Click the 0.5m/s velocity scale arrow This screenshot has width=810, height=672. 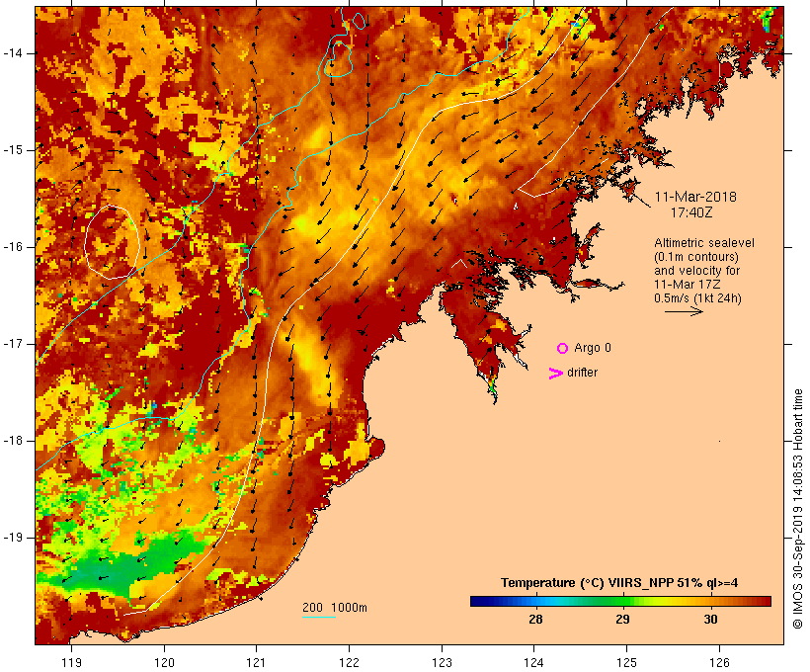point(684,311)
